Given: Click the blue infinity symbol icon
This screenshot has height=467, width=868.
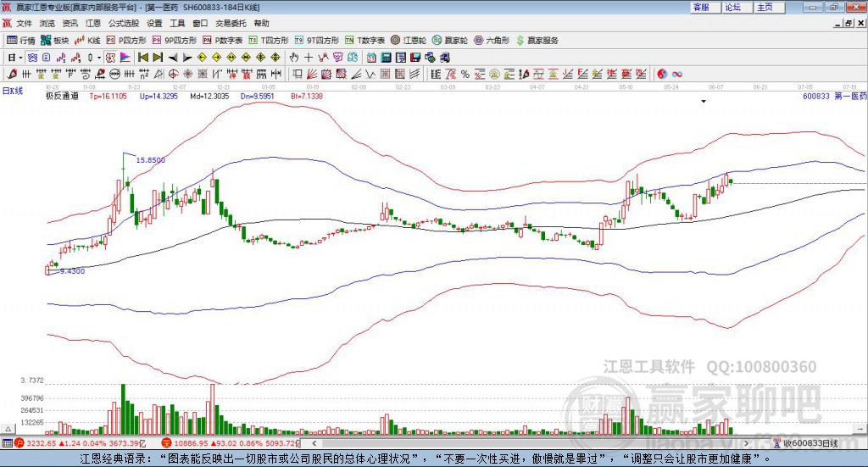Looking at the screenshot, I should [x=677, y=74].
